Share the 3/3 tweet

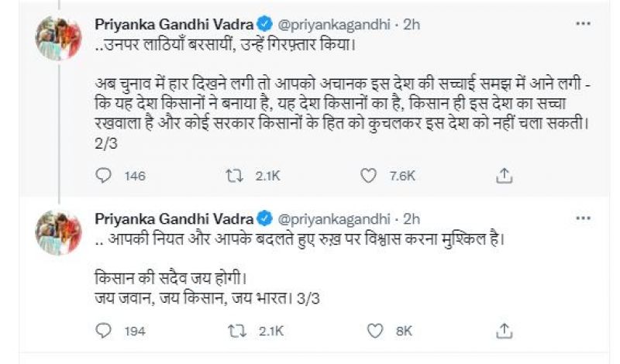505,330
